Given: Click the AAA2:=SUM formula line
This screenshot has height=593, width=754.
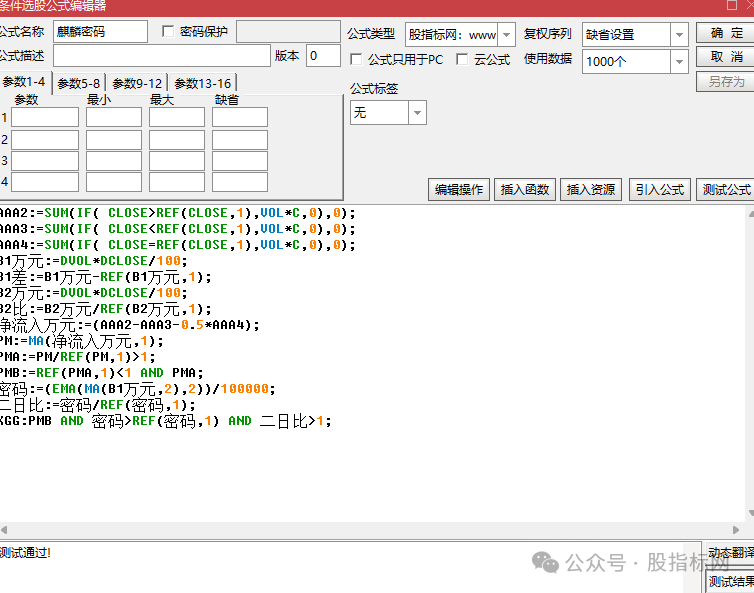Looking at the screenshot, I should [177, 213].
